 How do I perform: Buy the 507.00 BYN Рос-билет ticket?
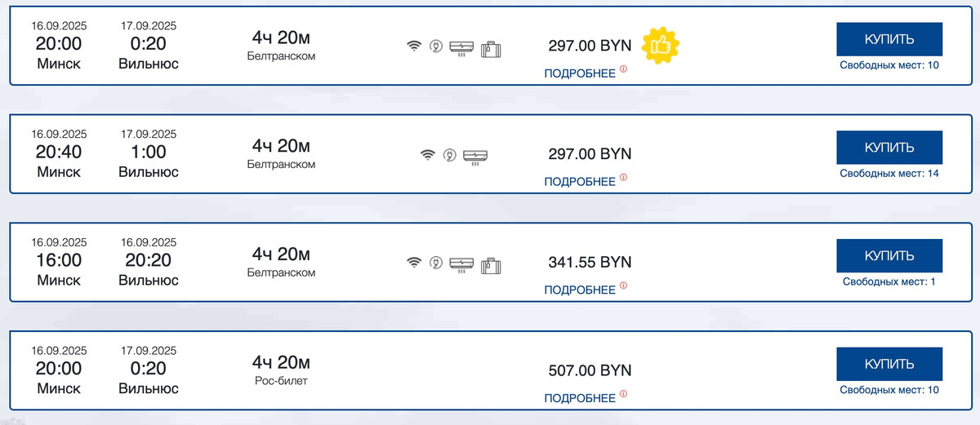(x=889, y=364)
